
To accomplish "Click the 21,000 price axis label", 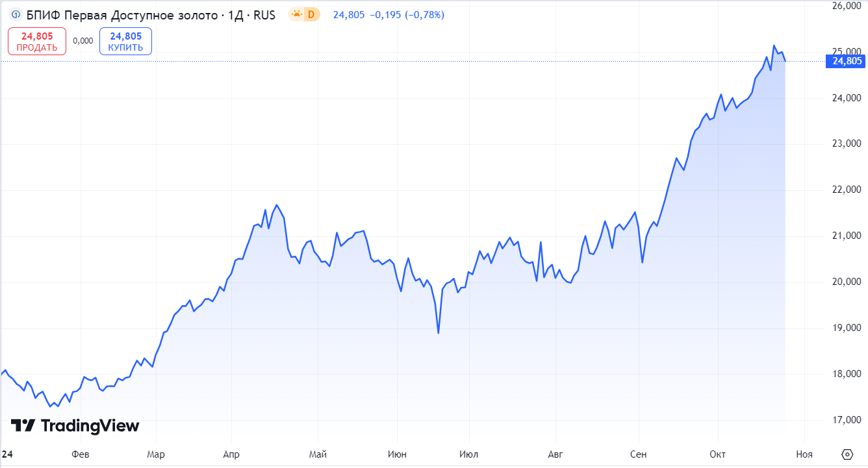I will tap(845, 236).
